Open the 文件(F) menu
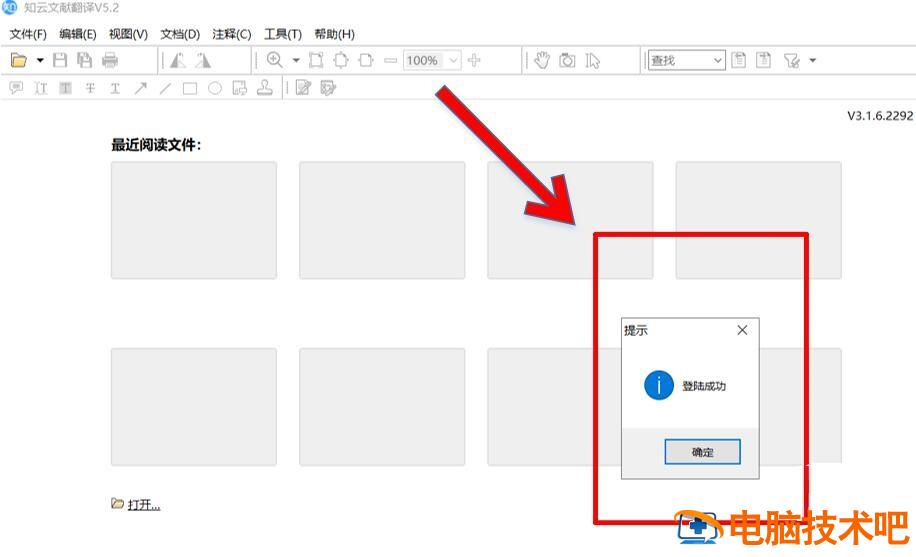This screenshot has width=916, height=557. [28, 34]
